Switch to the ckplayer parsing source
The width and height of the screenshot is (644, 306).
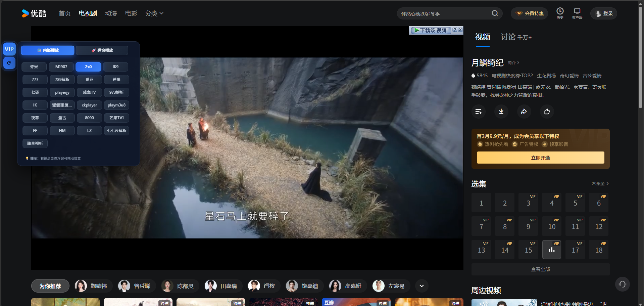coord(90,105)
